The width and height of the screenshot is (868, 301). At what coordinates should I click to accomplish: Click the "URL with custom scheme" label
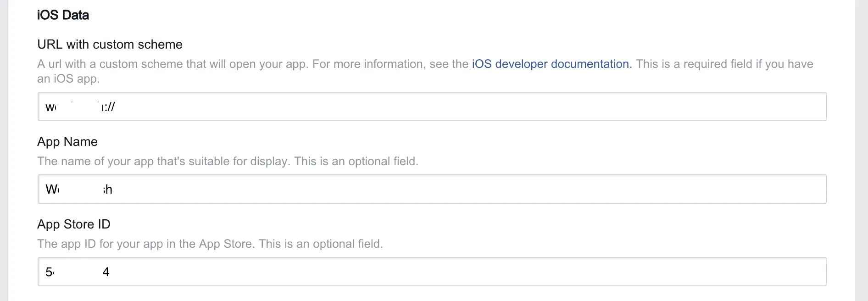click(x=110, y=45)
